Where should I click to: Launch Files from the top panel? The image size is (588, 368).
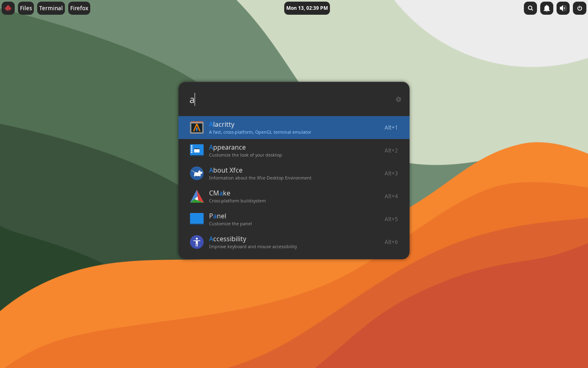26,8
